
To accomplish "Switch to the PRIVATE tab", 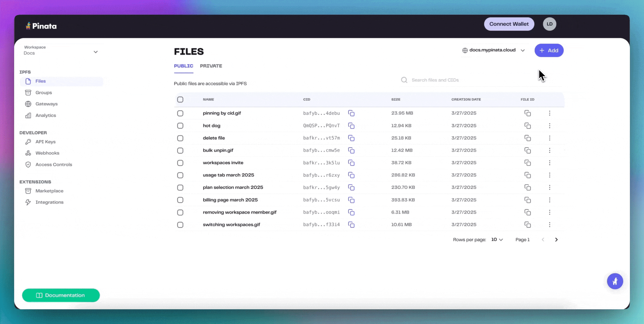I will pyautogui.click(x=211, y=66).
